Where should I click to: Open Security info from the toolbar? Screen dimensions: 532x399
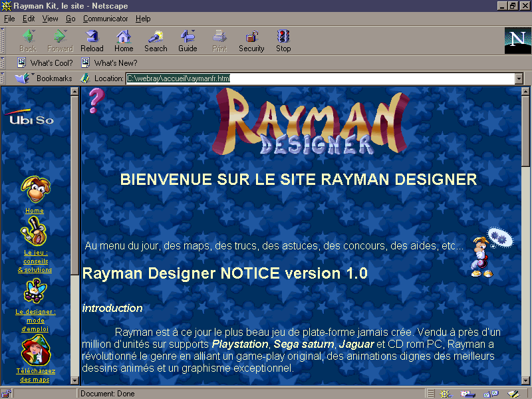click(251, 41)
